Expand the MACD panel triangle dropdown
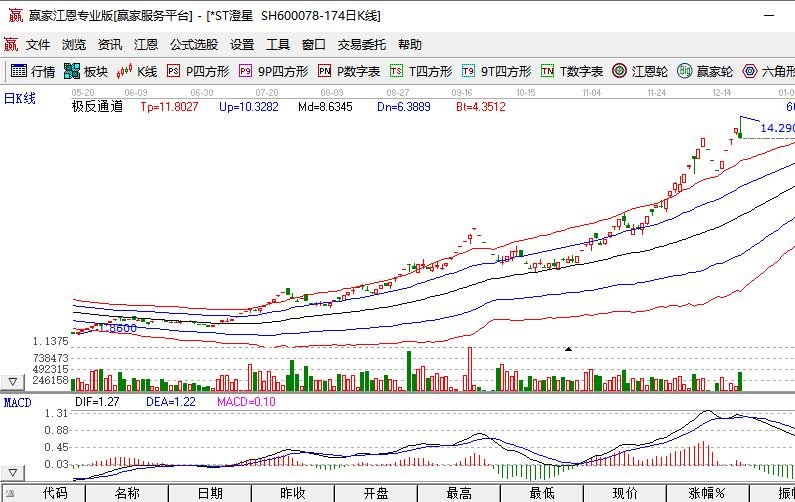The width and height of the screenshot is (795, 502). pos(13,473)
